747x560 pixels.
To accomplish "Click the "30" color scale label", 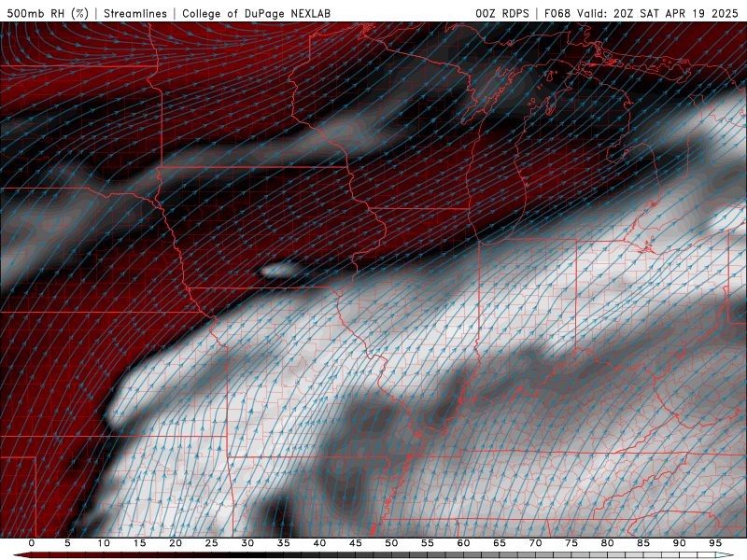I will coord(247,543).
